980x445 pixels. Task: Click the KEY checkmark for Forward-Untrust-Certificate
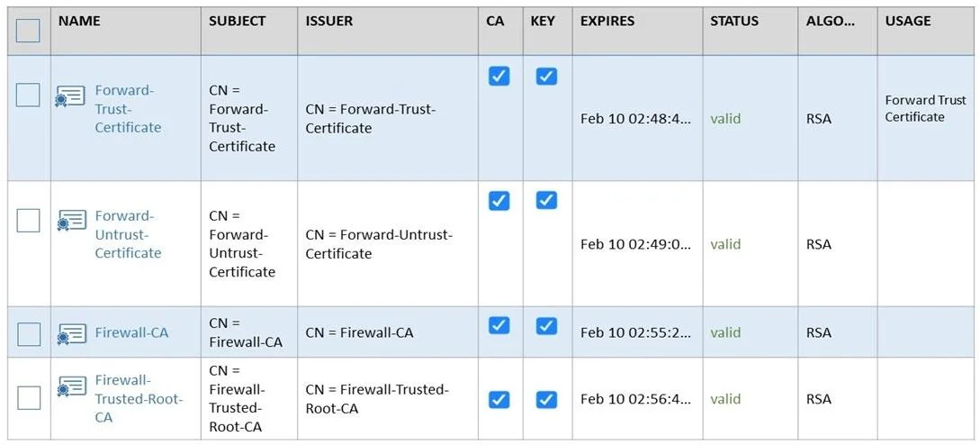pyautogui.click(x=546, y=200)
